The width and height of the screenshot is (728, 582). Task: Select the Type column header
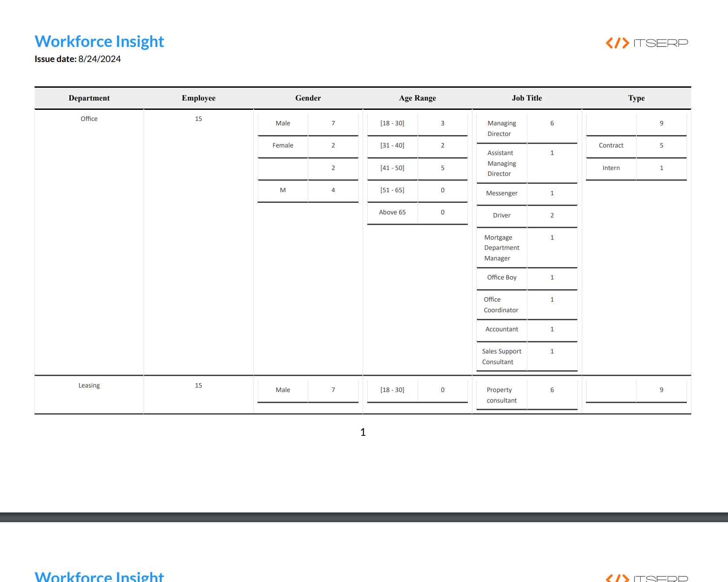[x=636, y=98]
